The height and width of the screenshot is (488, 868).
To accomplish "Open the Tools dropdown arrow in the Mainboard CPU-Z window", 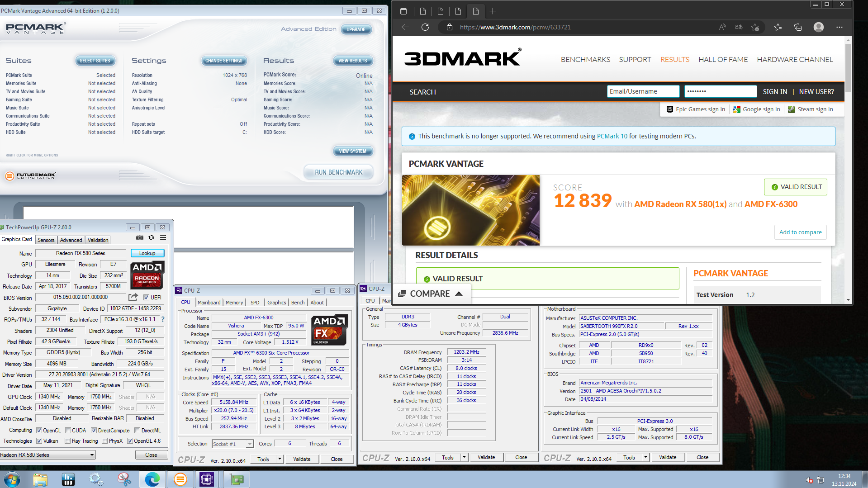I will click(x=645, y=457).
